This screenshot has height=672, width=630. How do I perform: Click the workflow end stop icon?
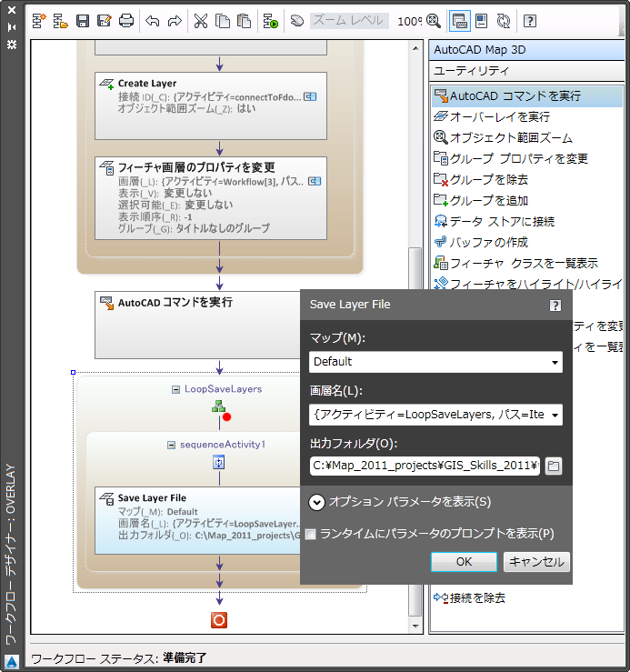[219, 620]
